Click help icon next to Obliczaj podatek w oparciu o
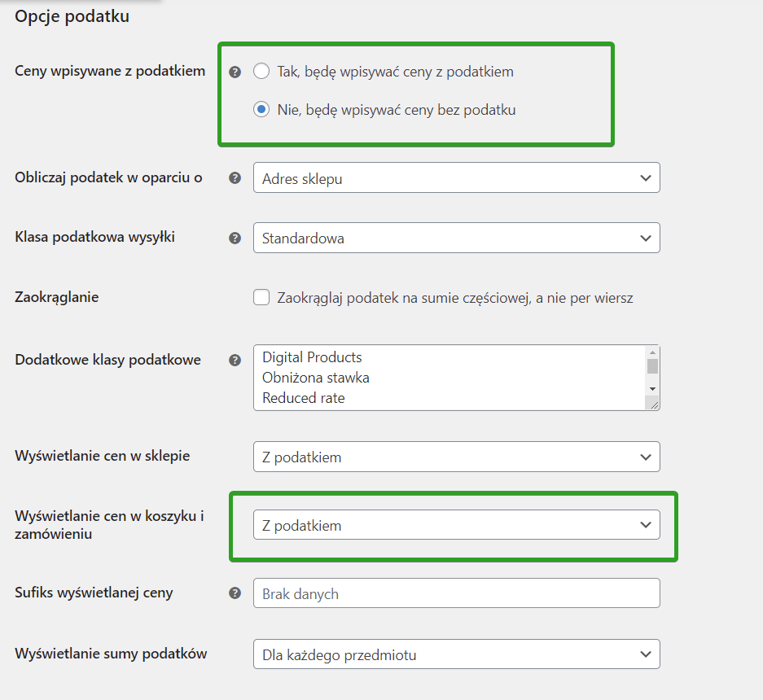This screenshot has height=700, width=763. pos(235,178)
